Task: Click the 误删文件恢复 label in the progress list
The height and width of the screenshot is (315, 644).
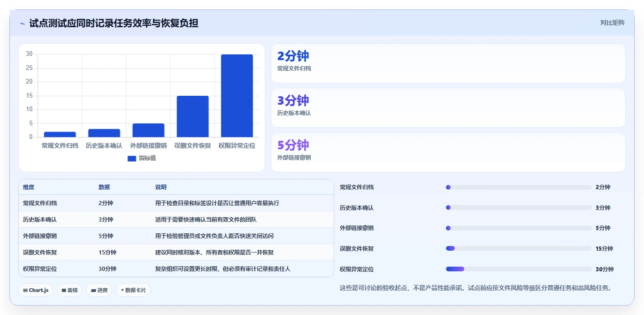Action: 357,249
